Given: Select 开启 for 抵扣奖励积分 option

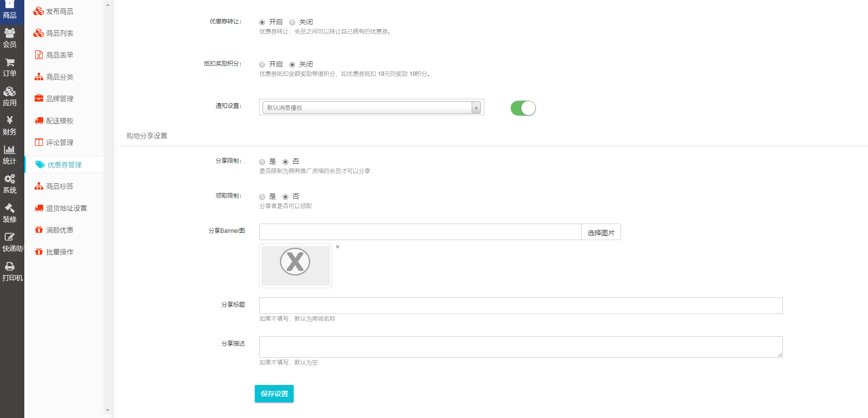Looking at the screenshot, I should click(262, 65).
